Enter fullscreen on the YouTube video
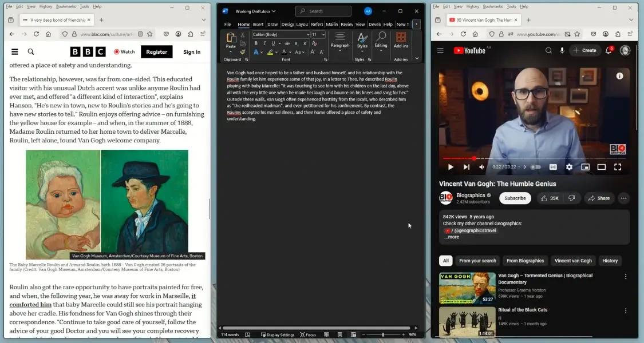Image resolution: width=644 pixels, height=343 pixels. pos(618,167)
